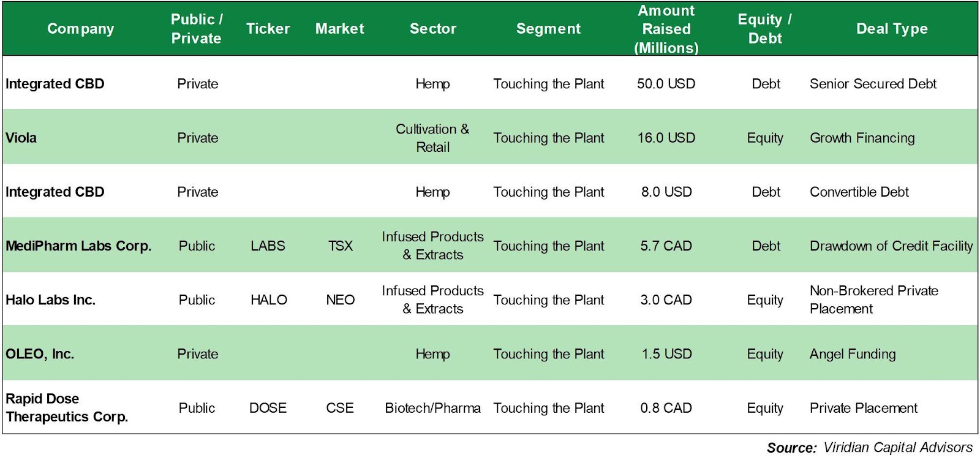
Task: Click the Viridian Capital Advisors source text
Action: coord(897,448)
